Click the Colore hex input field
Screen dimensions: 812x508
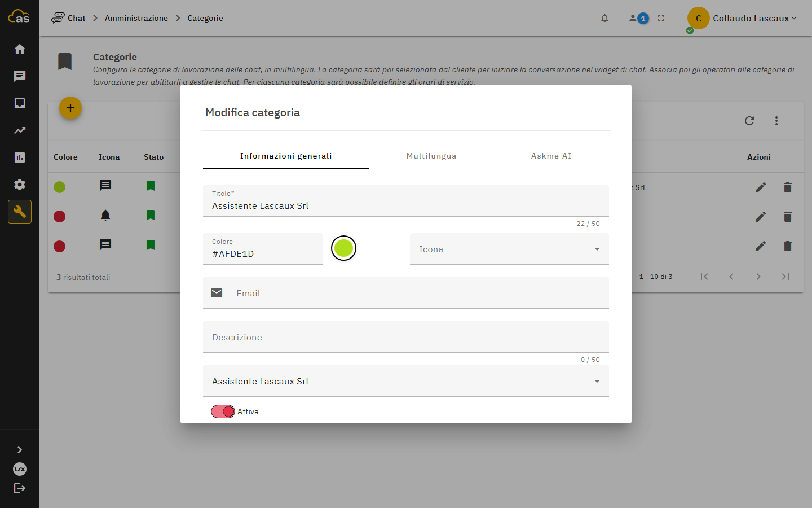pyautogui.click(x=263, y=249)
